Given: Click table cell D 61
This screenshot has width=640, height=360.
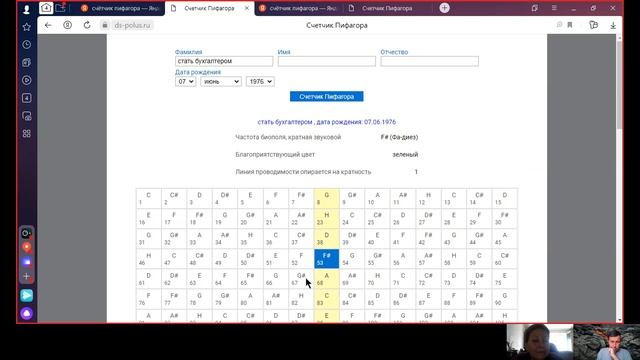Looking at the screenshot, I should point(149,279).
